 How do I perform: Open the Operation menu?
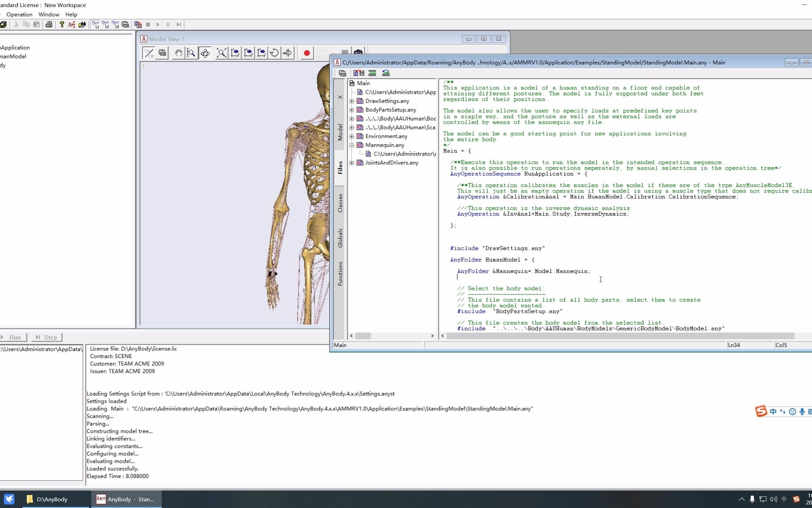pyautogui.click(x=19, y=14)
